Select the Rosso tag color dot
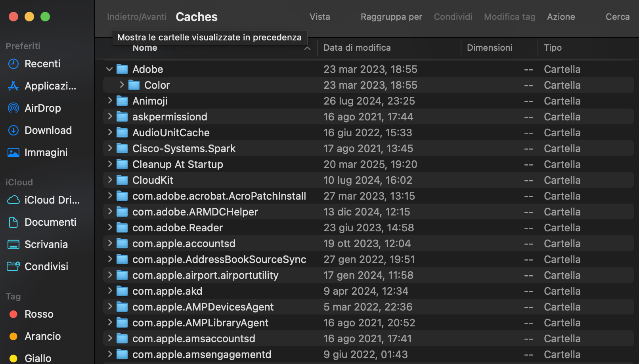The width and height of the screenshot is (639, 364). click(13, 314)
